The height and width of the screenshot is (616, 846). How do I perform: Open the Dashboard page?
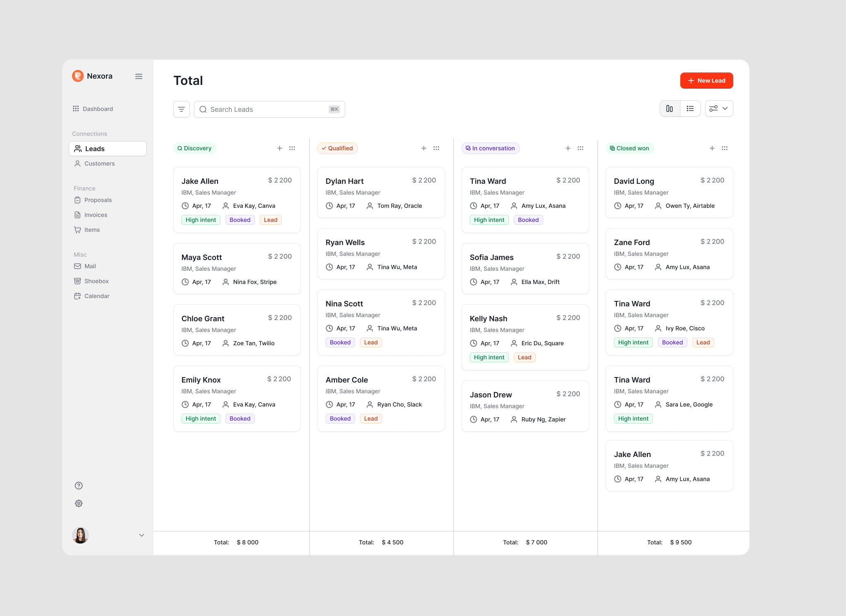(x=93, y=109)
